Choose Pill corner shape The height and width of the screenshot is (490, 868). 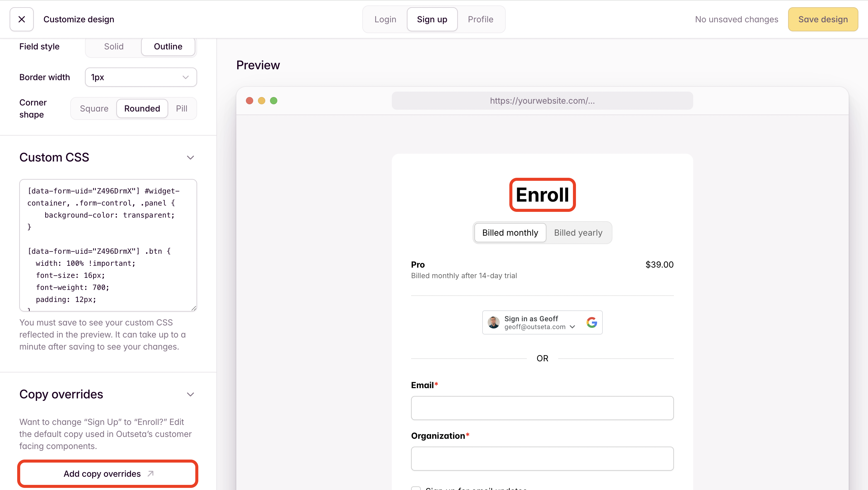pyautogui.click(x=182, y=108)
